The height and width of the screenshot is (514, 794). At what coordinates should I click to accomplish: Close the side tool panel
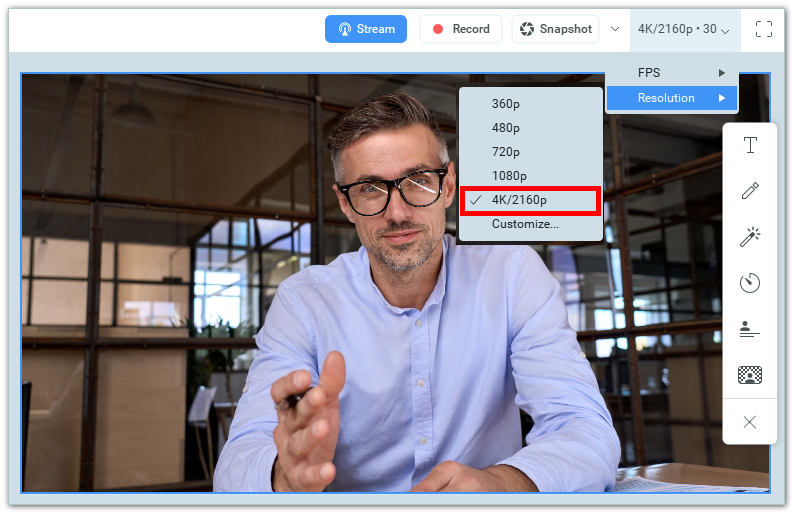(x=750, y=422)
